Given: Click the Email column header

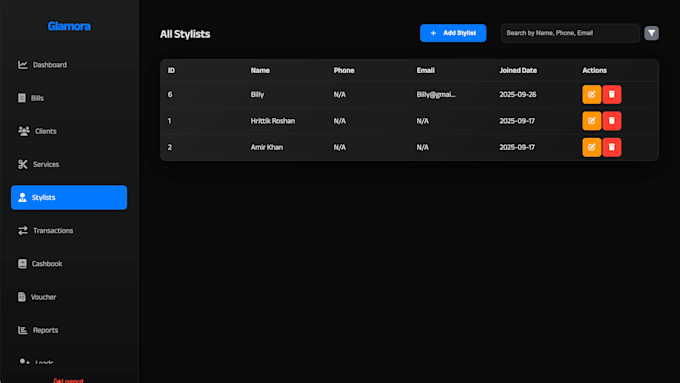Looking at the screenshot, I should tap(425, 70).
